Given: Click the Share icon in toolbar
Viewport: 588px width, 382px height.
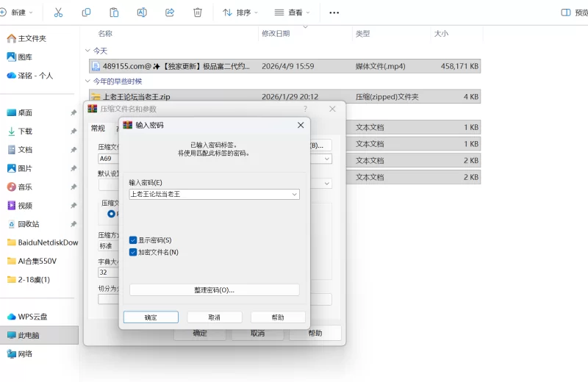Looking at the screenshot, I should click(x=170, y=12).
